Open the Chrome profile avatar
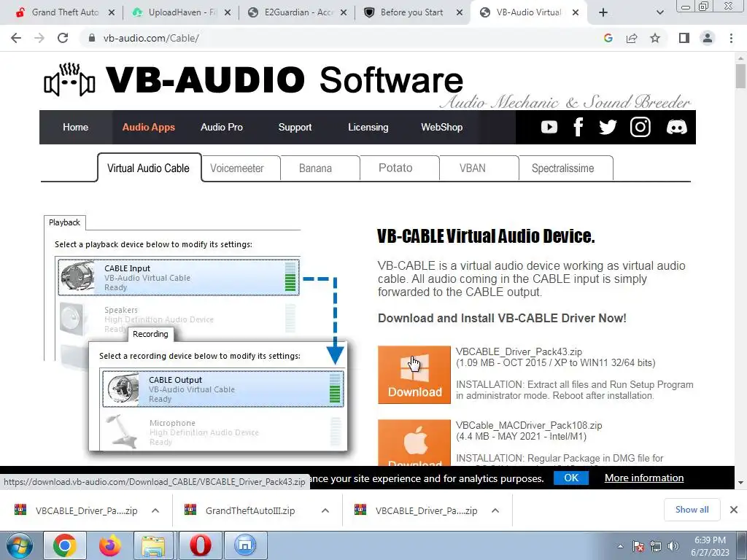The height and width of the screenshot is (560, 747). (x=708, y=38)
